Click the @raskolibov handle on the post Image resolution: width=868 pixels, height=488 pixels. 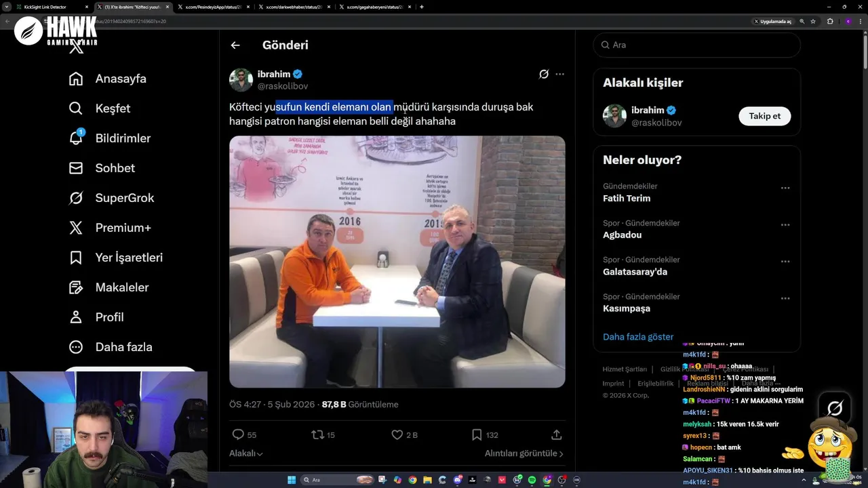point(283,86)
